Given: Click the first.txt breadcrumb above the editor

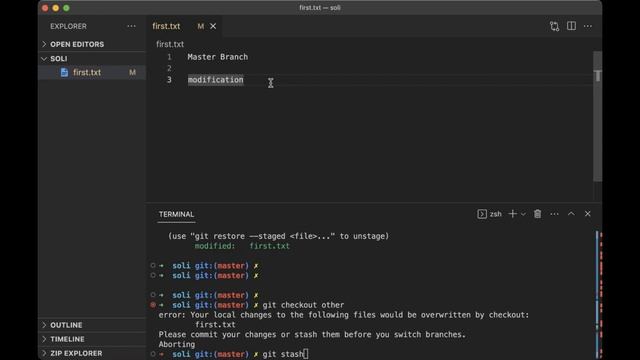Looking at the screenshot, I should tap(170, 44).
